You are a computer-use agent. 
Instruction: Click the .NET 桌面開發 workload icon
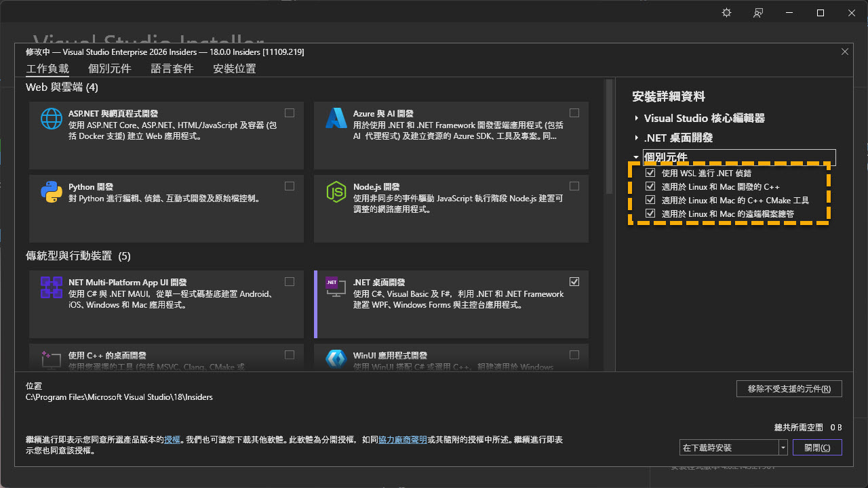click(332, 283)
